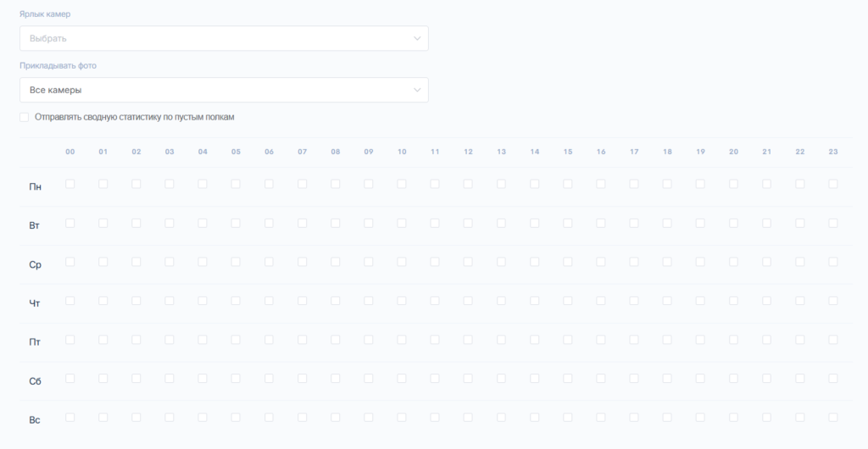Image resolution: width=868 pixels, height=449 pixels.
Task: Enable Отправлять сводную статистику по пустым полкам
Action: 25,117
